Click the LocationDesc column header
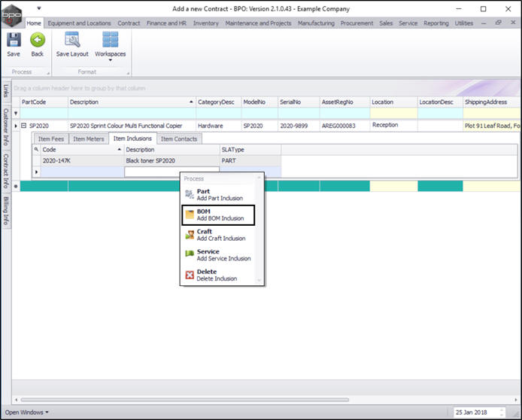 pyautogui.click(x=440, y=102)
